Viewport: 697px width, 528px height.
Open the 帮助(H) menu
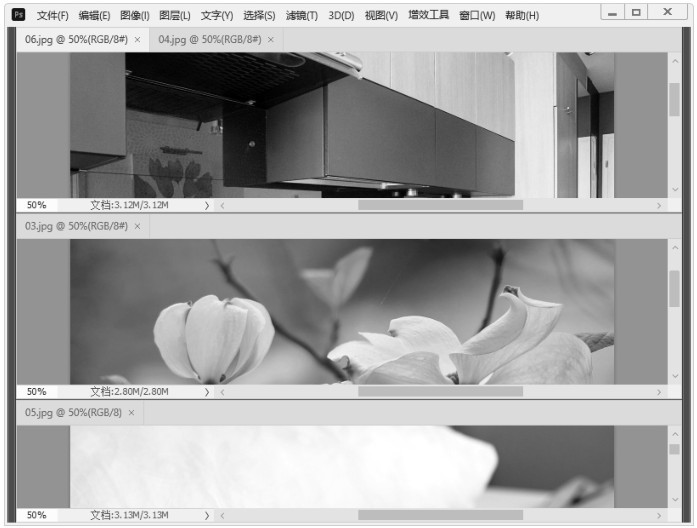522,16
